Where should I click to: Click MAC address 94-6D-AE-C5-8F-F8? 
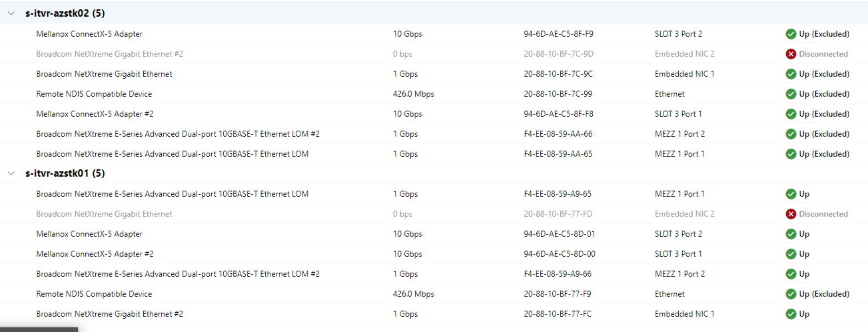(558, 114)
